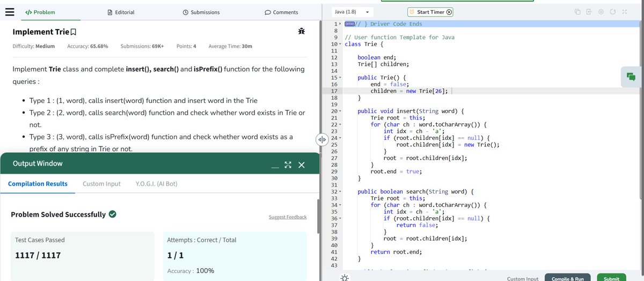The image size is (644, 281).
Task: Open the floating chat icon
Action: point(631,77)
